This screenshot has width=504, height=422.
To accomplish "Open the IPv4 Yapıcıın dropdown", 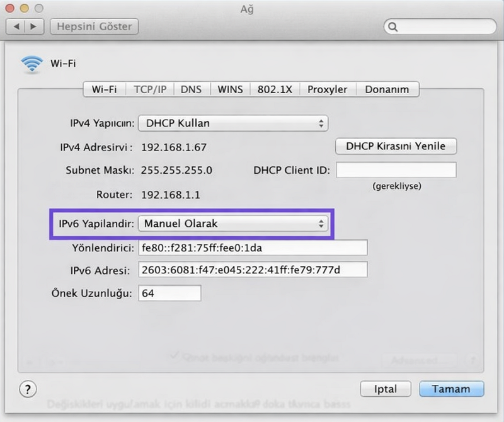I will 232,123.
